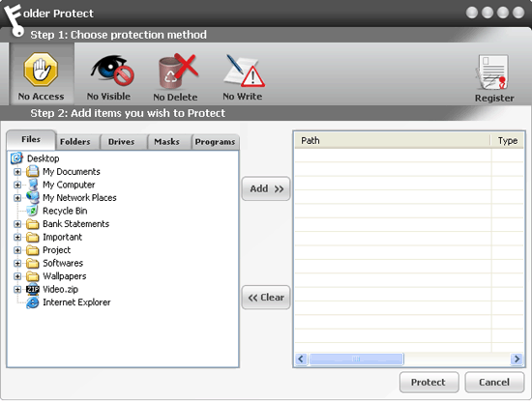Click the Video.zip archive icon
The image size is (532, 401).
[x=33, y=289]
